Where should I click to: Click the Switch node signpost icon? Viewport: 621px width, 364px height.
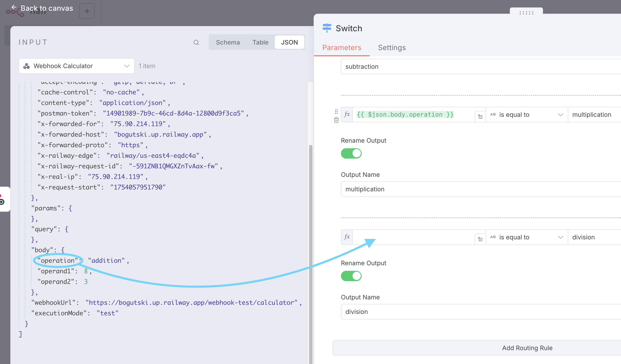(x=327, y=28)
